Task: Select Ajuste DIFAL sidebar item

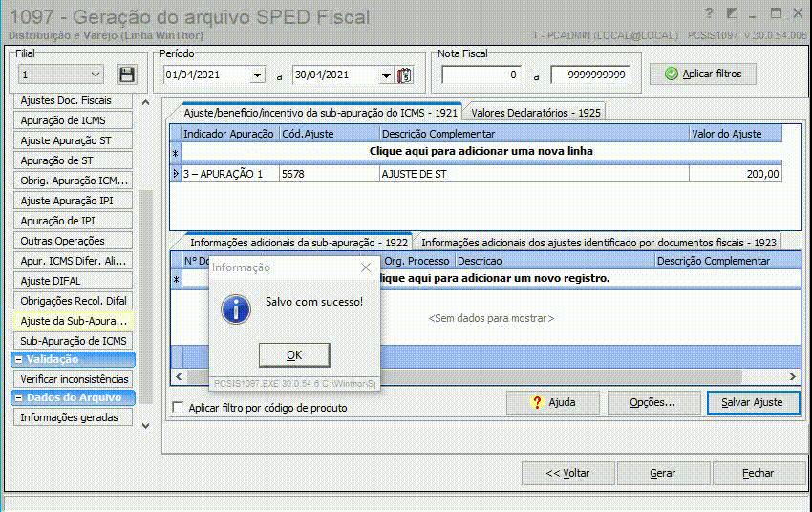Action: (73, 281)
